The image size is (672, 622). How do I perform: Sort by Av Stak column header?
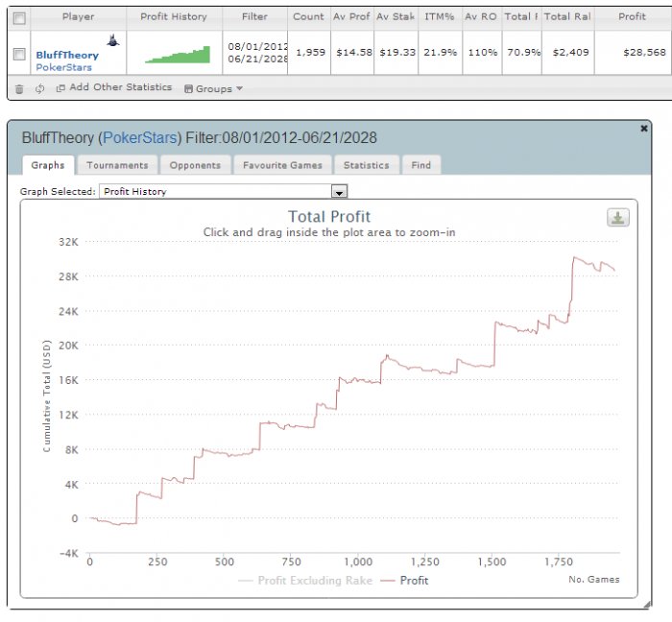396,16
